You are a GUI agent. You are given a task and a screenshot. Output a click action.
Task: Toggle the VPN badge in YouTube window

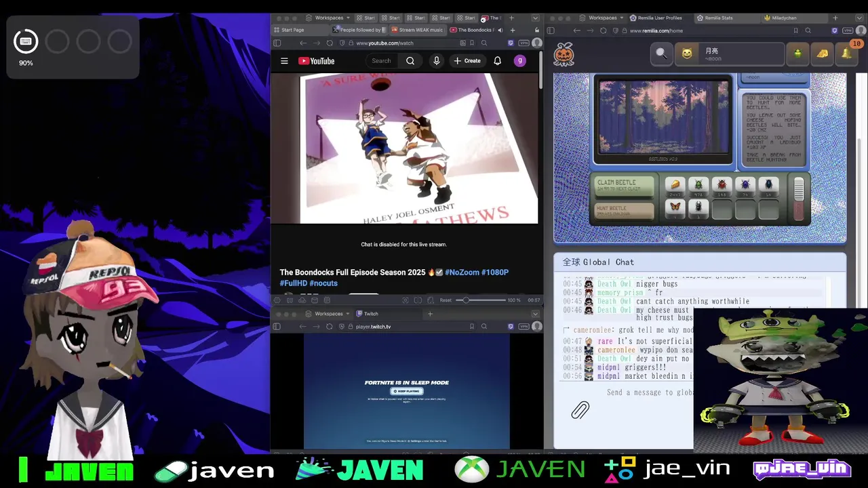pos(524,43)
